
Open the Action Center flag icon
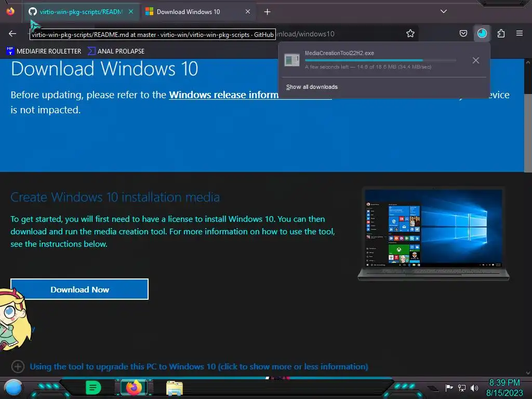coord(449,388)
